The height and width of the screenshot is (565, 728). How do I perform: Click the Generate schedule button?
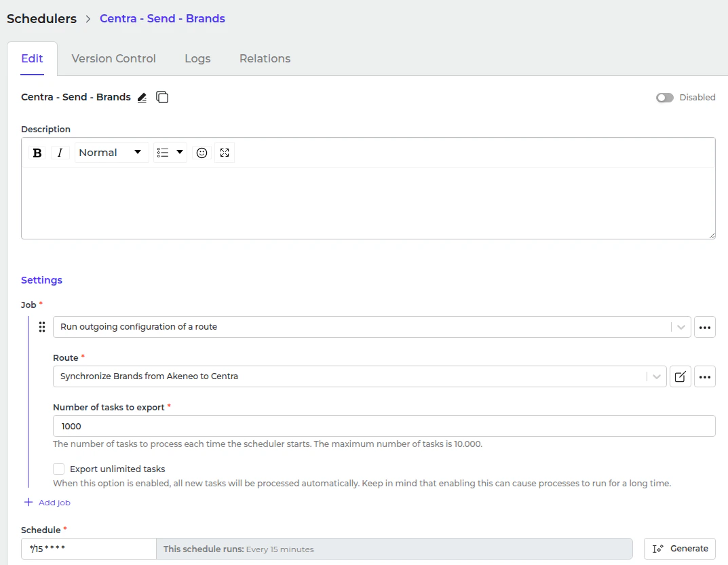(680, 549)
